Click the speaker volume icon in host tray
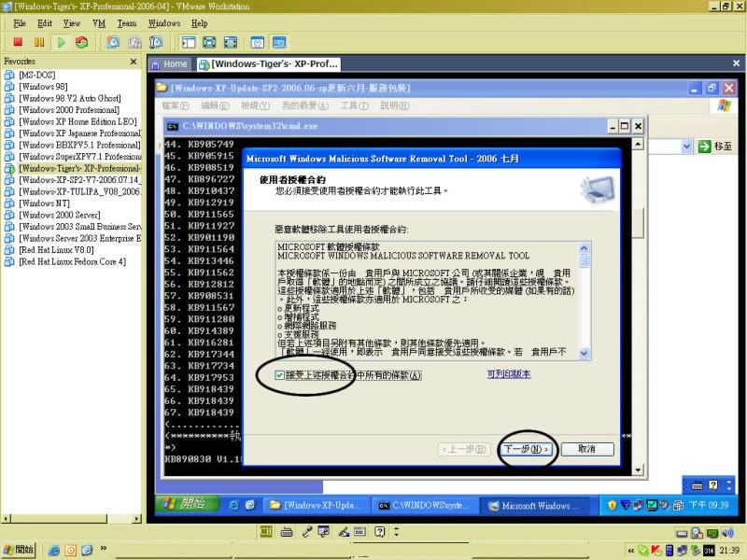This screenshot has height=560, width=747. coord(727,533)
